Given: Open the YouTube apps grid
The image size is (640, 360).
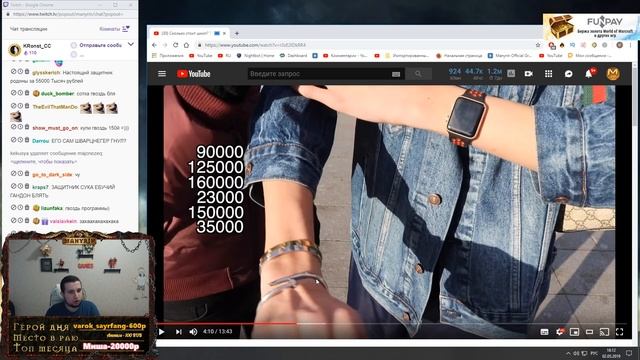Looking at the screenshot, I should [549, 74].
